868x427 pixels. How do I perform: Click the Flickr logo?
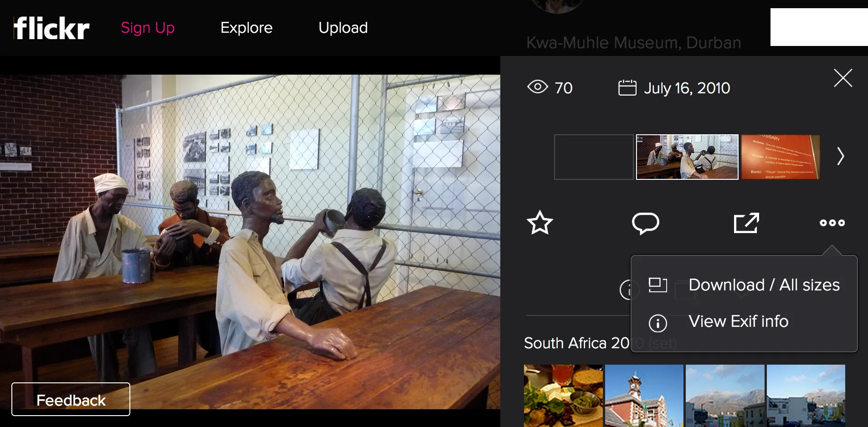[51, 28]
